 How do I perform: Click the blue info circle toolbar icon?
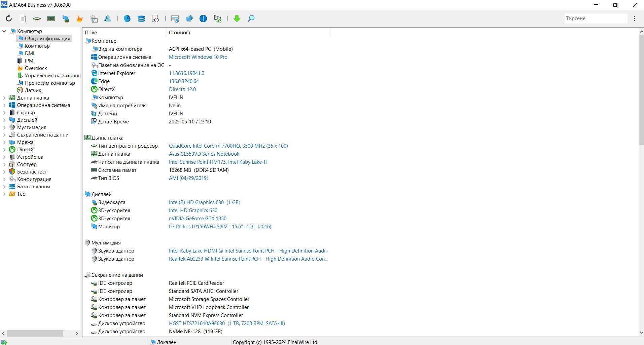point(203,18)
